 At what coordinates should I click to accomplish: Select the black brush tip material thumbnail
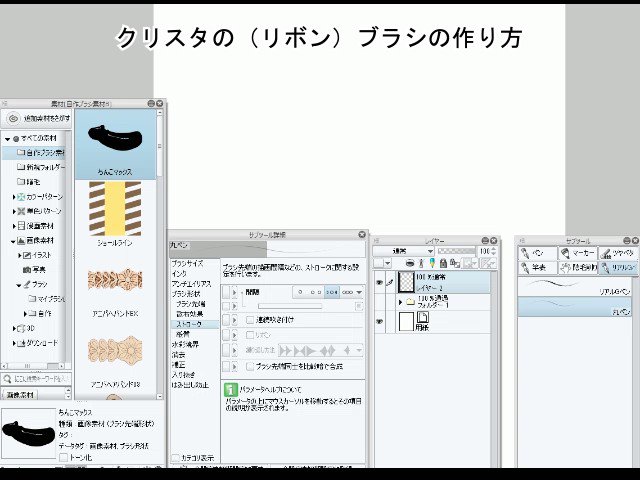point(115,144)
